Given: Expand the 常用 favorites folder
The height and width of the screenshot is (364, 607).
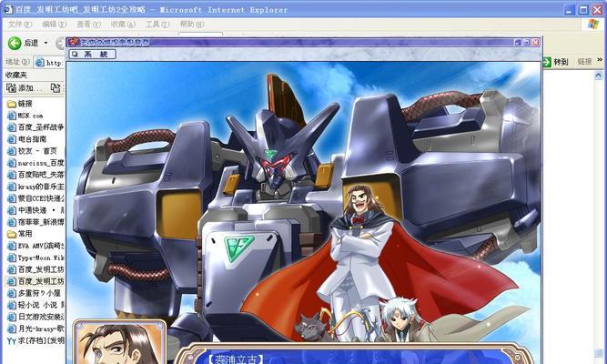Looking at the screenshot, I should pyautogui.click(x=20, y=234).
